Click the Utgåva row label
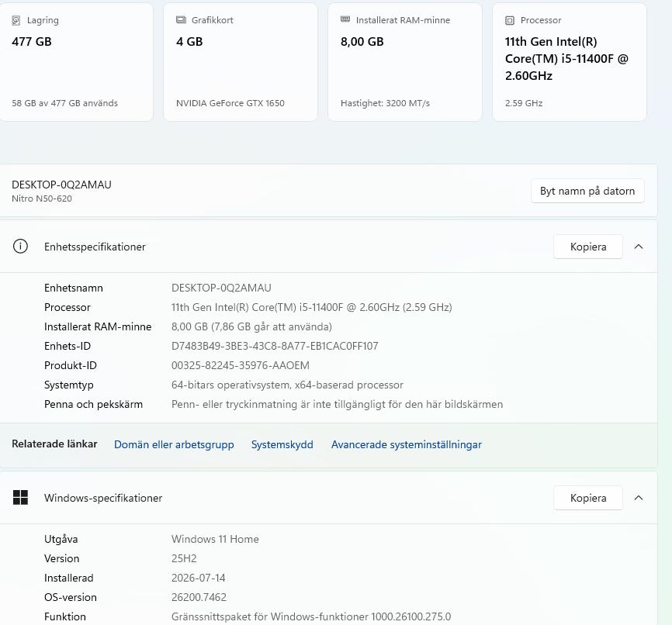 point(61,539)
